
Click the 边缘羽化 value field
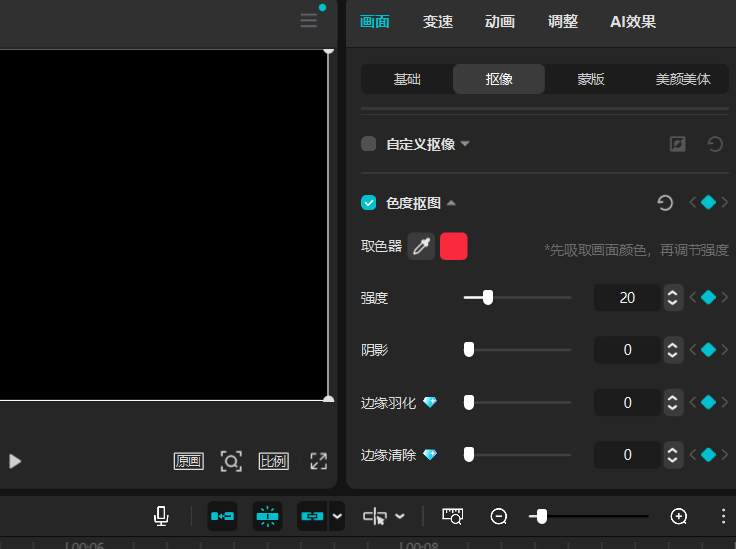627,402
